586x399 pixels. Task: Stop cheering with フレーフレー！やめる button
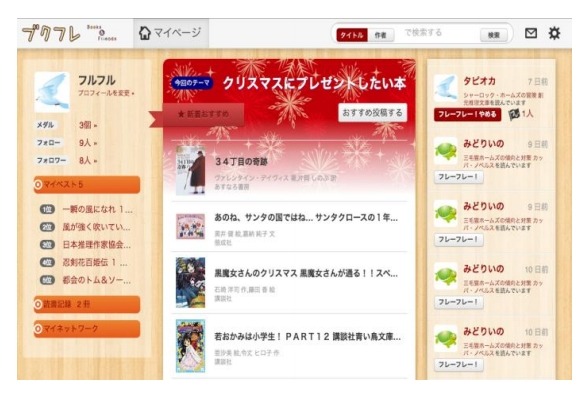click(x=467, y=114)
